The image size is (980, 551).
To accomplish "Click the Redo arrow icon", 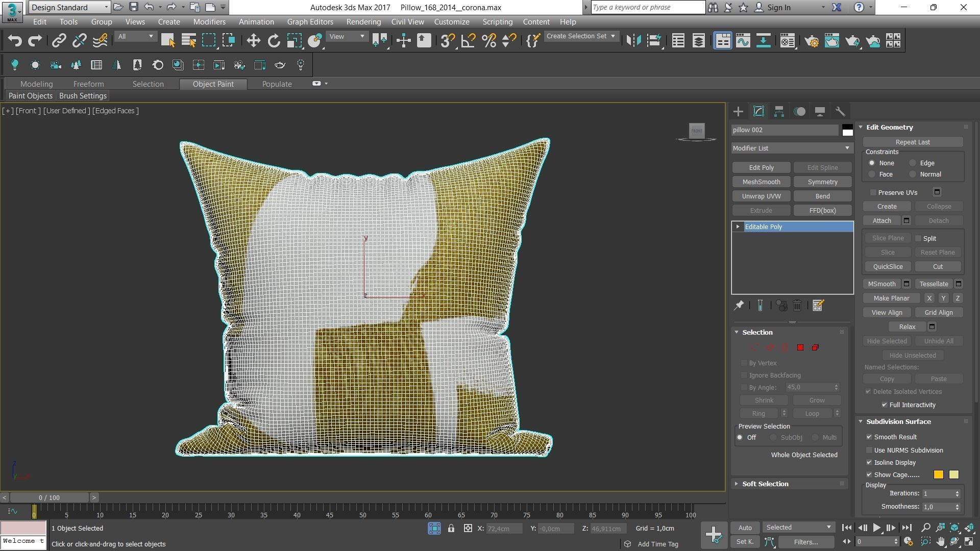I will pyautogui.click(x=35, y=41).
